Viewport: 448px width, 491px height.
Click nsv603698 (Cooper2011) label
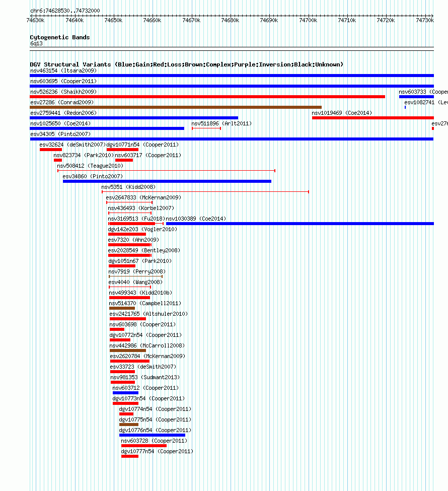tap(142, 325)
